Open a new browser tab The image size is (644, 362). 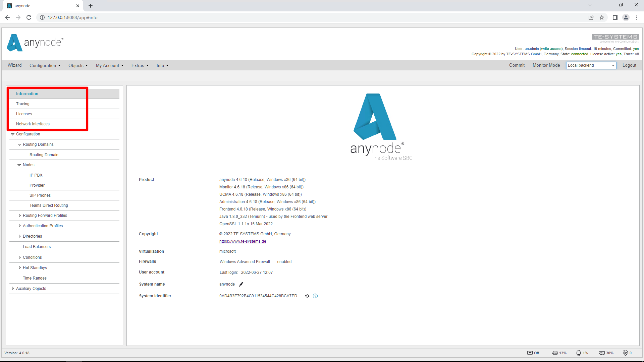pos(91,6)
